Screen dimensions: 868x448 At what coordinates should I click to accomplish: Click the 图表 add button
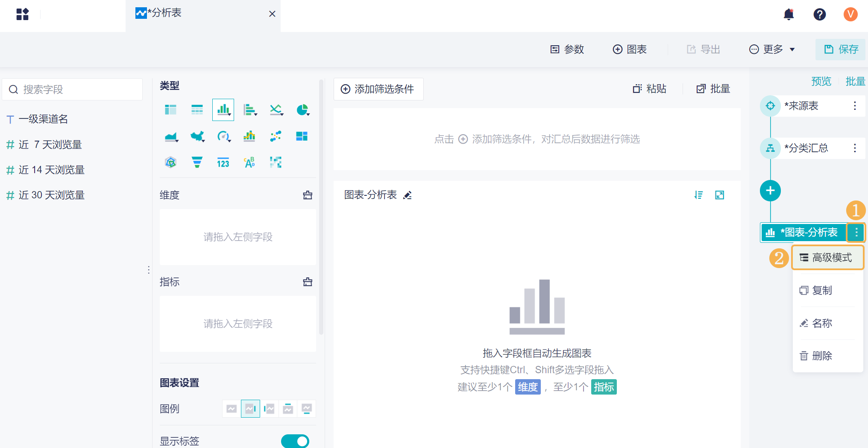(x=630, y=50)
